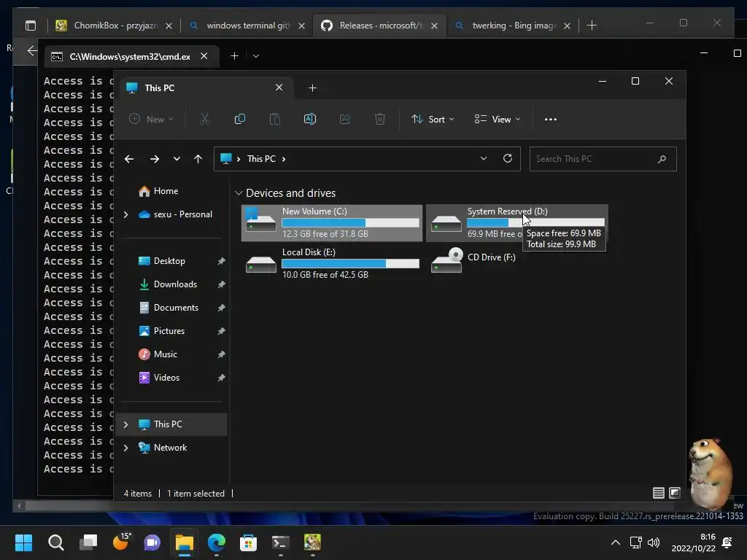The image size is (747, 560).
Task: Open Task View on taskbar
Action: (88, 542)
